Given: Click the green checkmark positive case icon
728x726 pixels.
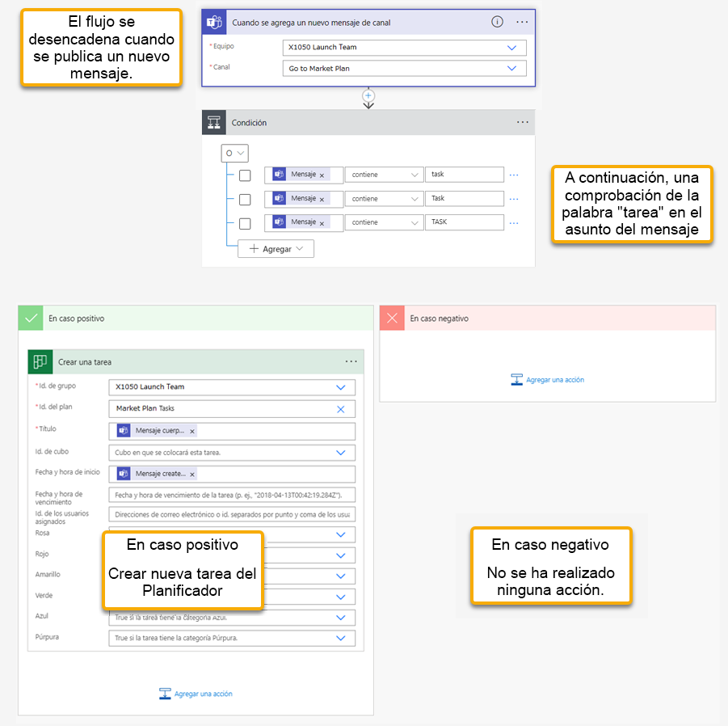Looking at the screenshot, I should click(x=31, y=319).
